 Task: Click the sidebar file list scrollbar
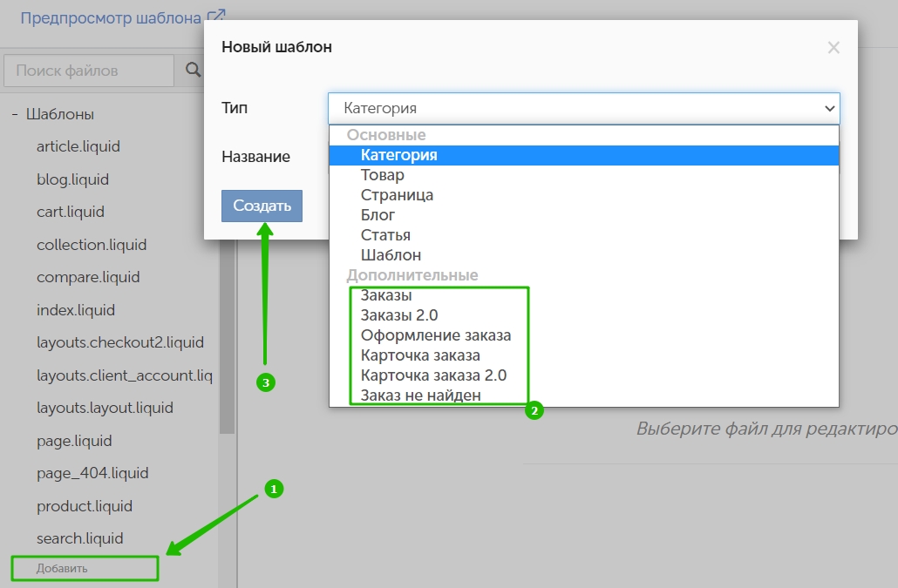(x=227, y=337)
